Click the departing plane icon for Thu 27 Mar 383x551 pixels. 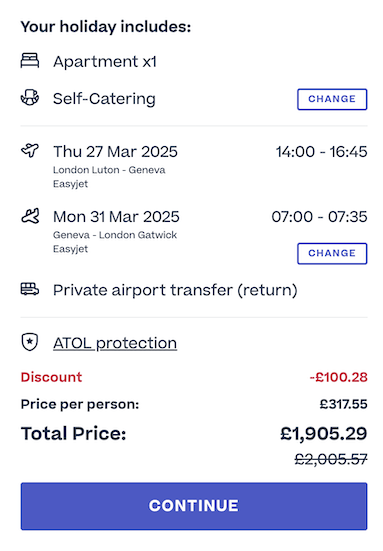[x=30, y=150]
